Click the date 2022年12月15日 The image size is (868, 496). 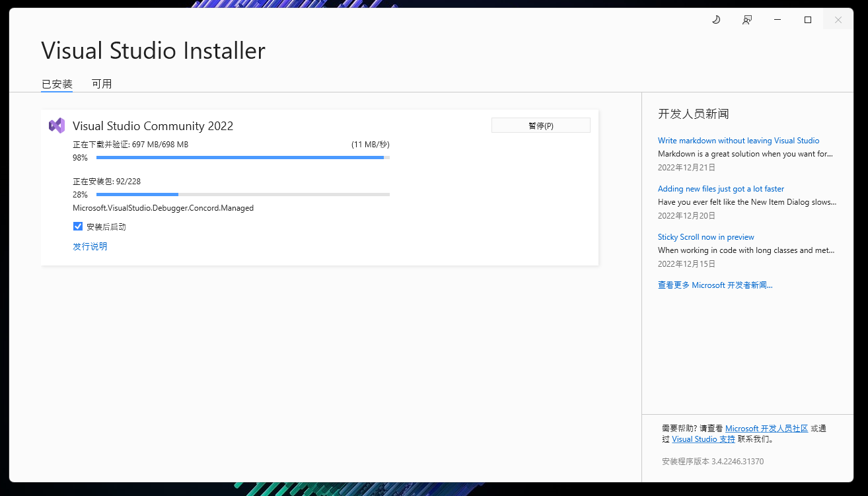(x=686, y=264)
